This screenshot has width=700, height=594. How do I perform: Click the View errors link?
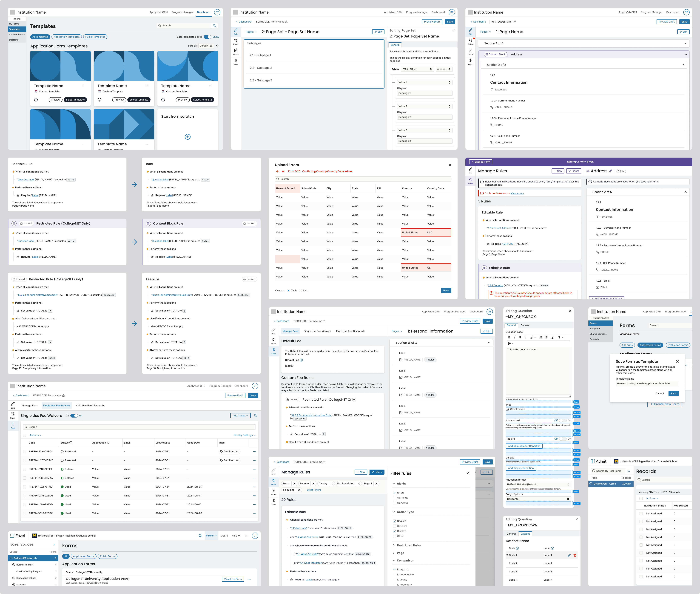517,193
